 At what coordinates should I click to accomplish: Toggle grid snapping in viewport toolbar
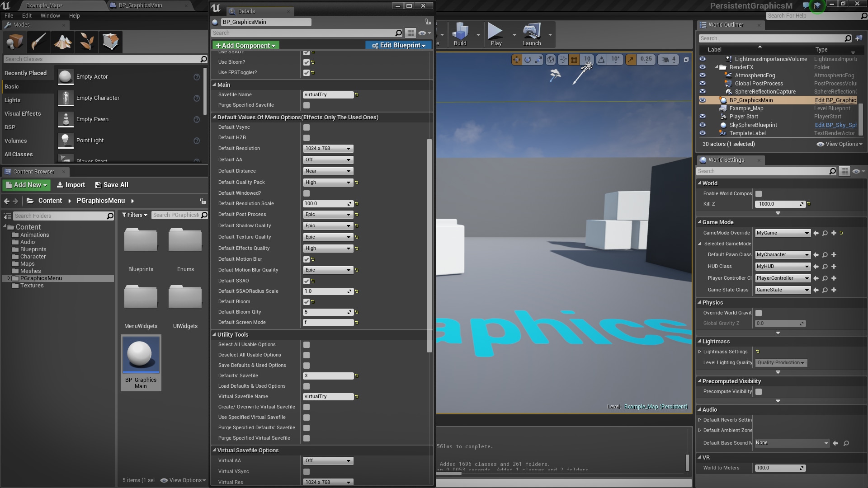coord(573,60)
